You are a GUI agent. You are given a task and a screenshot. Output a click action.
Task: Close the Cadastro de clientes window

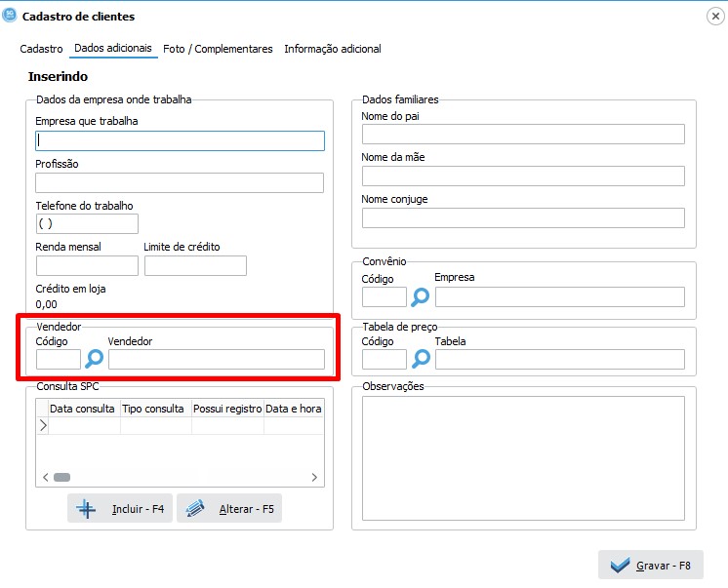714,17
